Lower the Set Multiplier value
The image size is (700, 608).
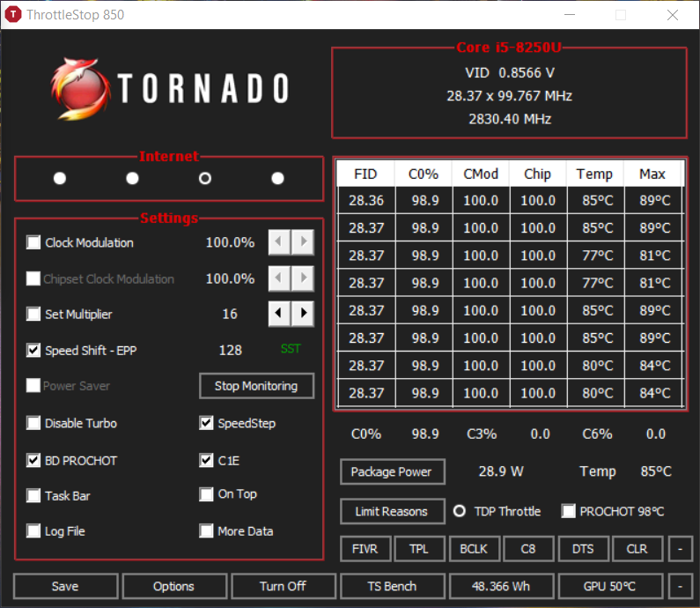tap(279, 313)
